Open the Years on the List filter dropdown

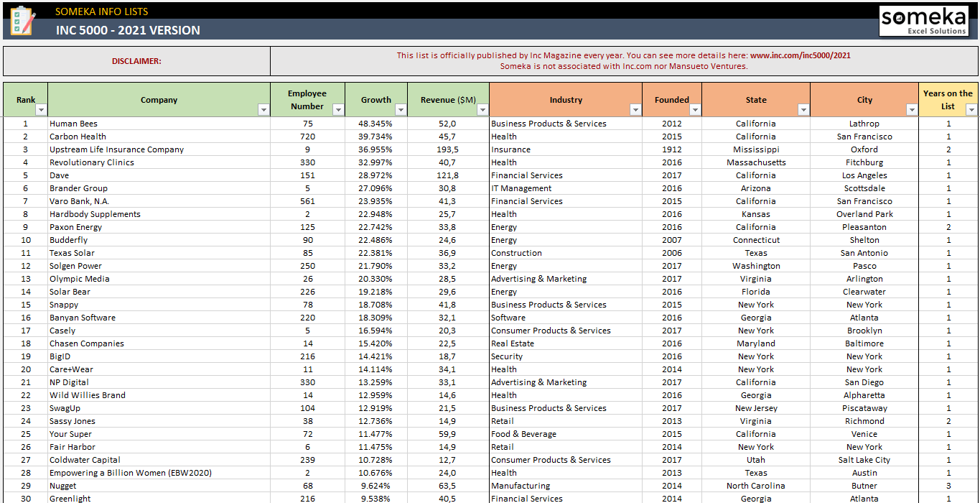coord(971,110)
